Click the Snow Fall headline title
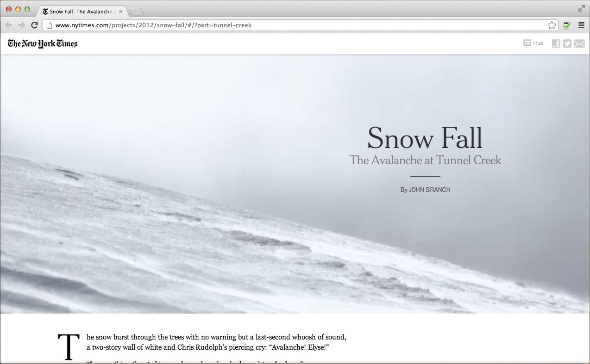The height and width of the screenshot is (364, 590). pos(425,138)
